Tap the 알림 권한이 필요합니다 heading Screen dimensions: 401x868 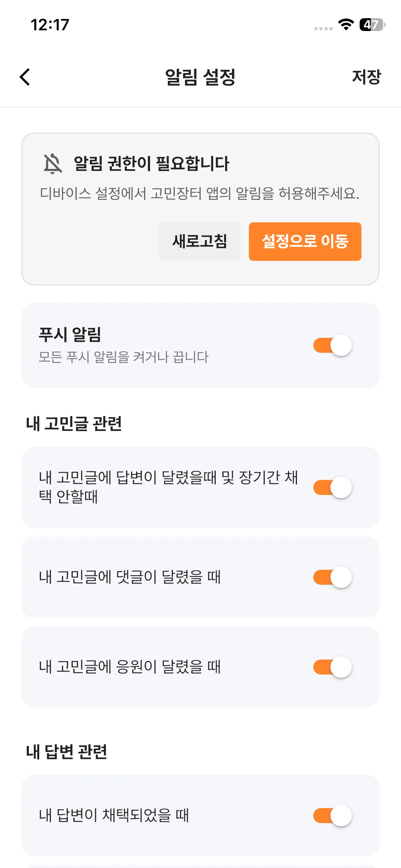(151, 164)
